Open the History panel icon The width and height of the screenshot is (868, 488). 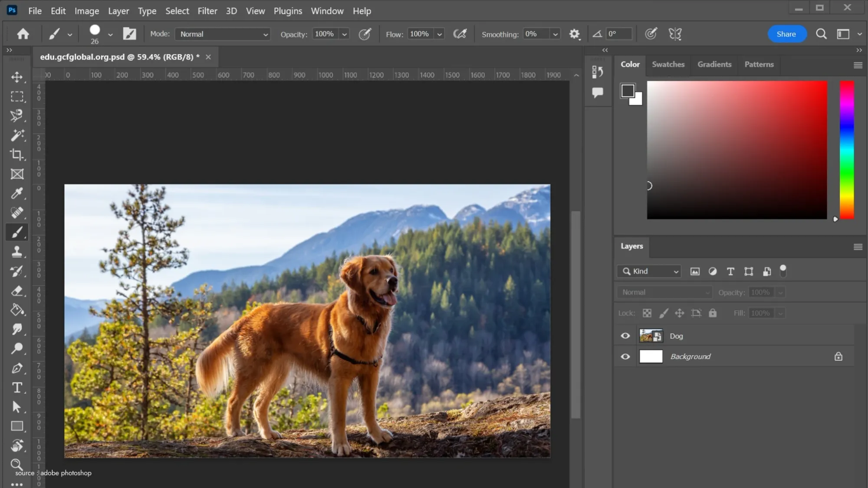598,72
